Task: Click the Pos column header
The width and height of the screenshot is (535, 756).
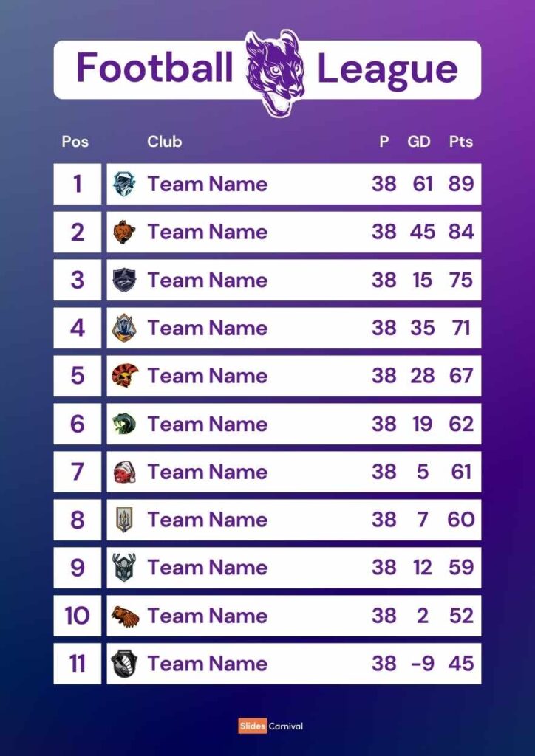Action: tap(75, 142)
